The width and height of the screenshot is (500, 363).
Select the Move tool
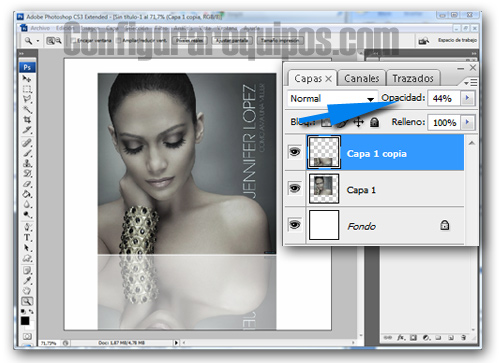27,79
